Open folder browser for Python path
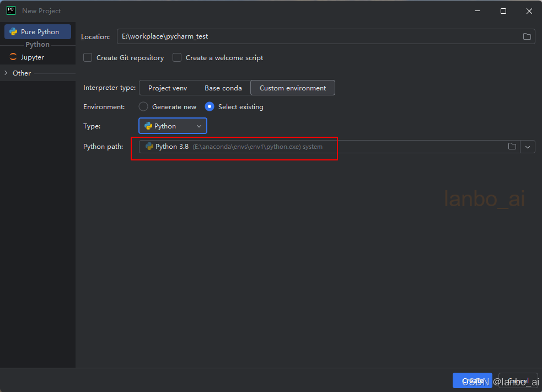542x392 pixels. tap(512, 146)
